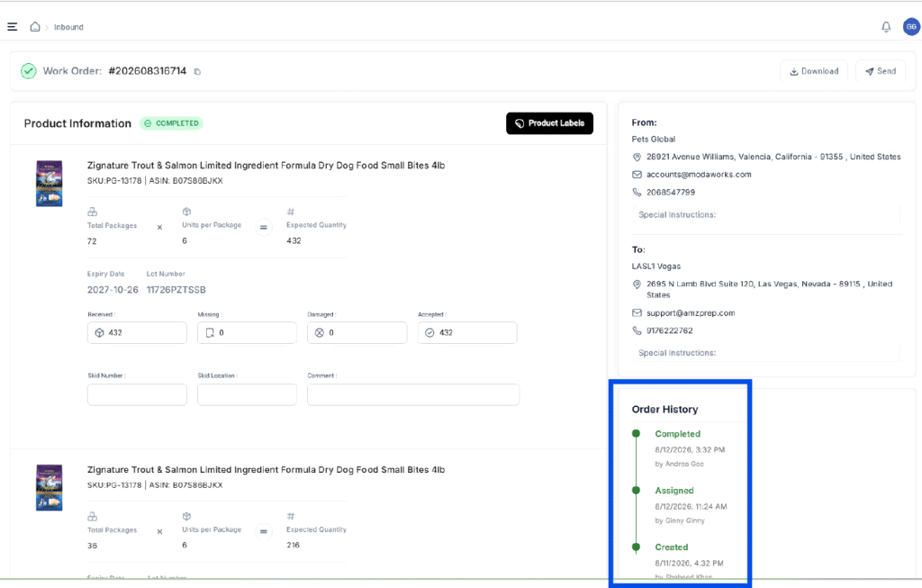This screenshot has height=588, width=922.
Task: Click Total Packages icon of first product
Action: [93, 212]
